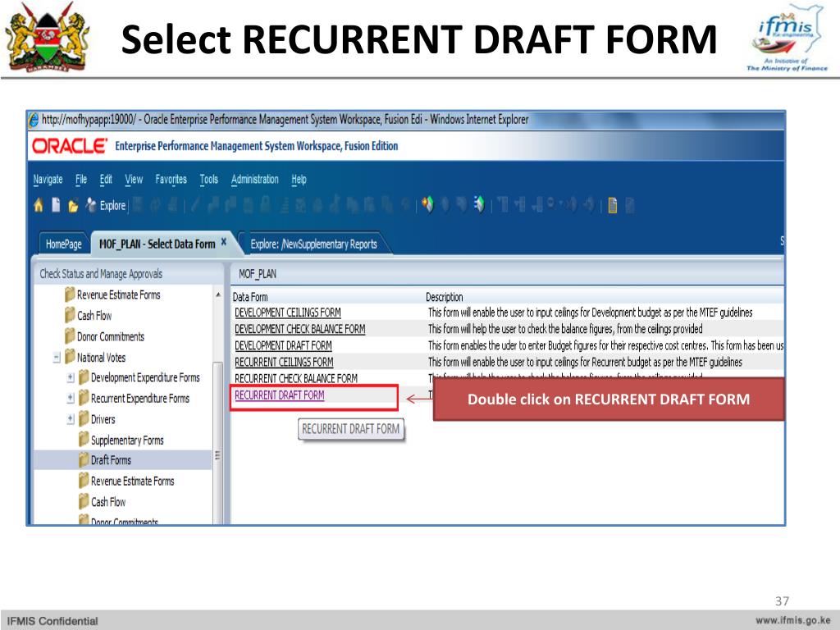Select the MOF_PLAN - Select Data Form tab
The width and height of the screenshot is (840, 630).
click(157, 244)
